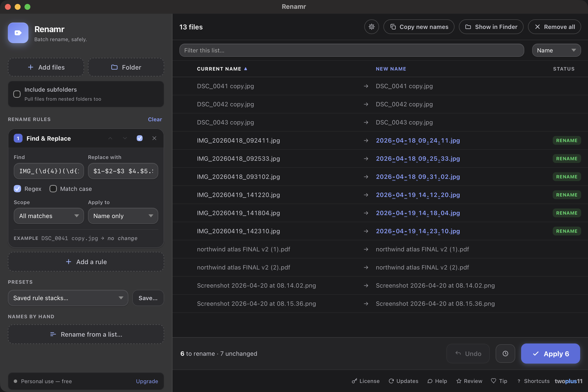Open Help in footer

pos(437,381)
